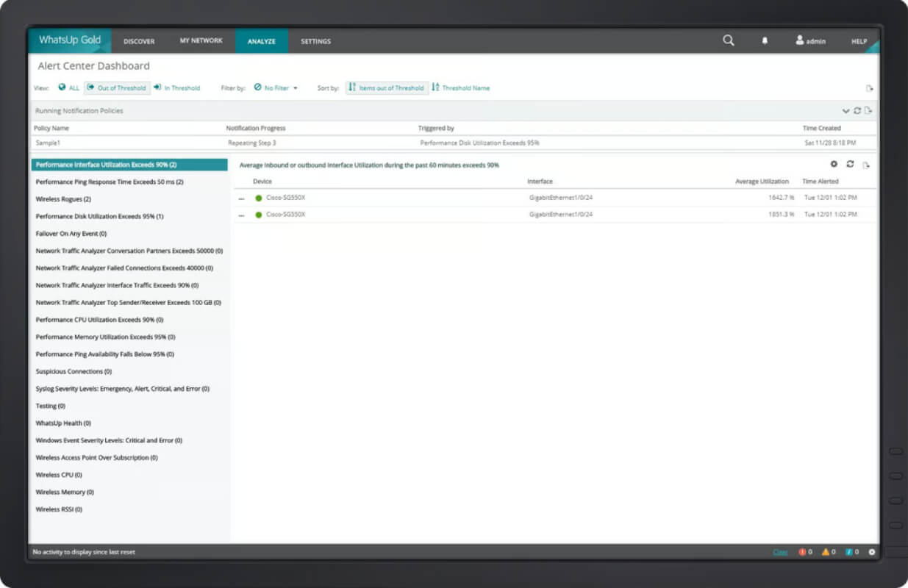Select Performance Disk Utilization Exceeds 95% in list
908x588 pixels.
click(99, 216)
